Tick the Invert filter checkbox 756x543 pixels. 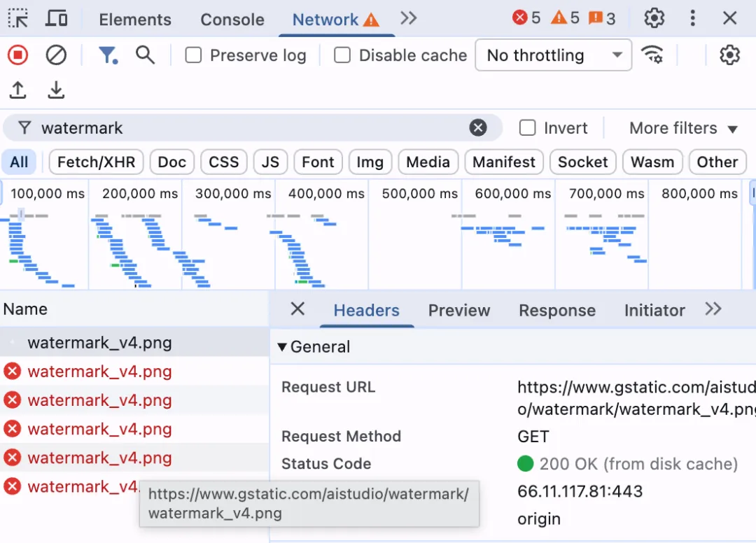[527, 128]
